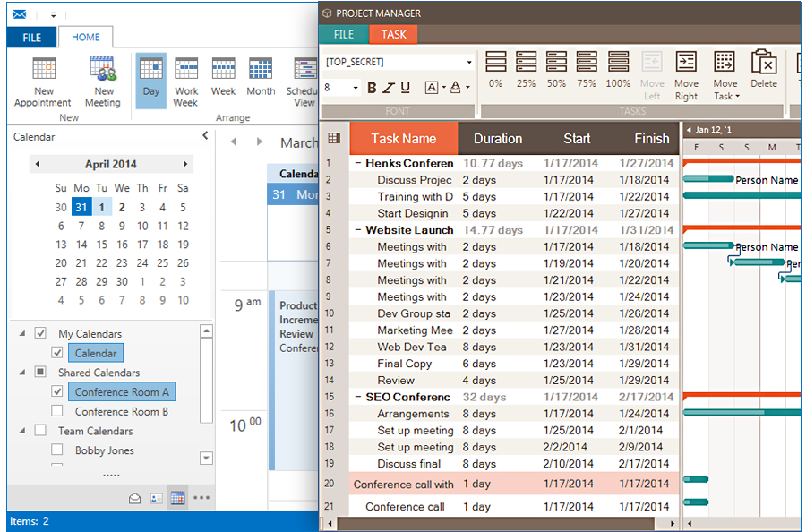Set task progress to 100%
Viewport: 806px width, 532px height.
point(618,69)
